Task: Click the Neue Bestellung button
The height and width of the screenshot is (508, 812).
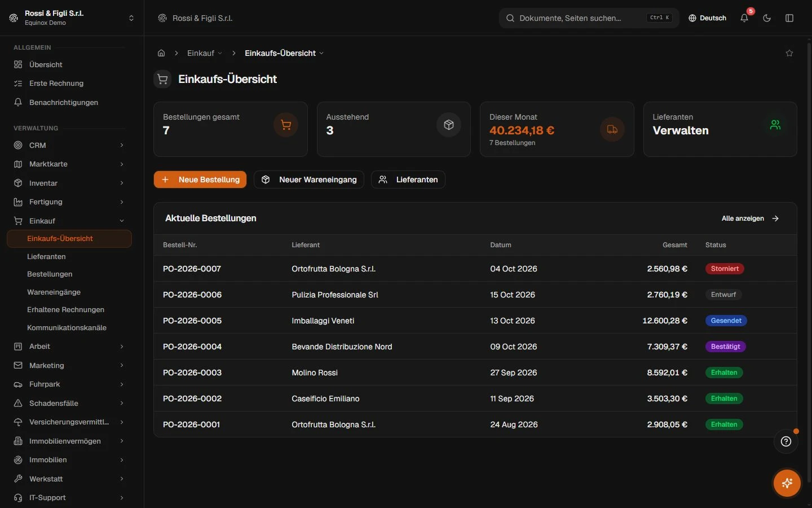Action: [x=200, y=179]
